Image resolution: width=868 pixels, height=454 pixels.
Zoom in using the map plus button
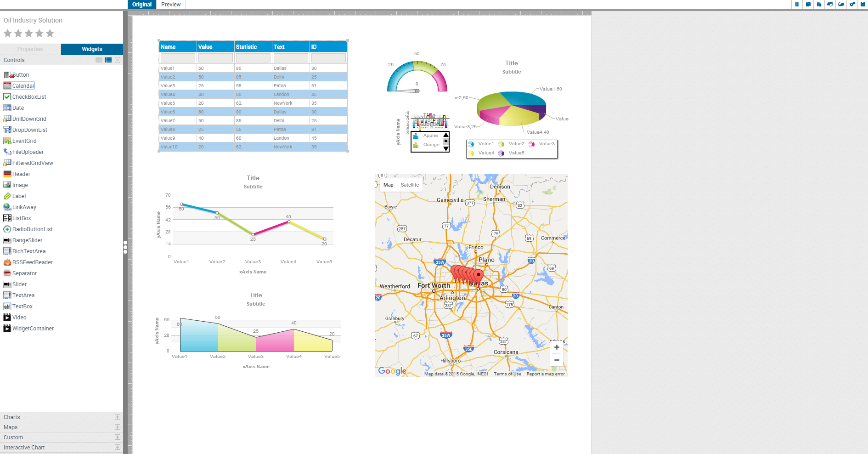click(557, 347)
